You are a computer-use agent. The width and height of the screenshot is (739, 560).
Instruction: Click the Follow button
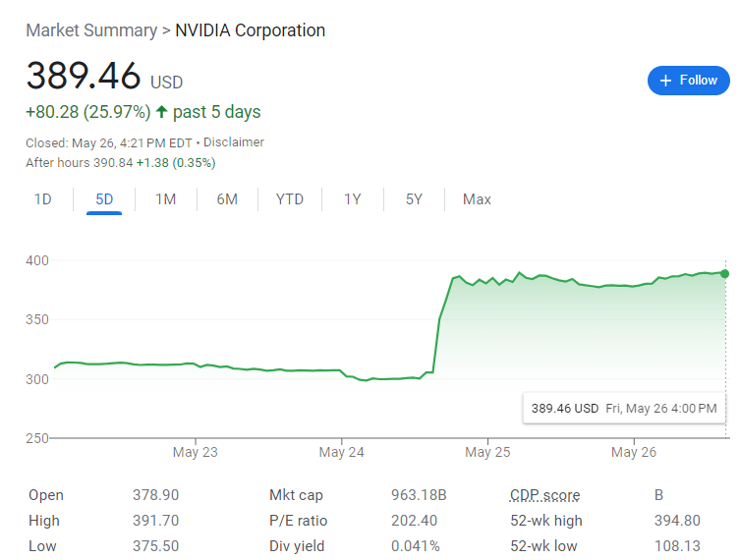click(688, 81)
